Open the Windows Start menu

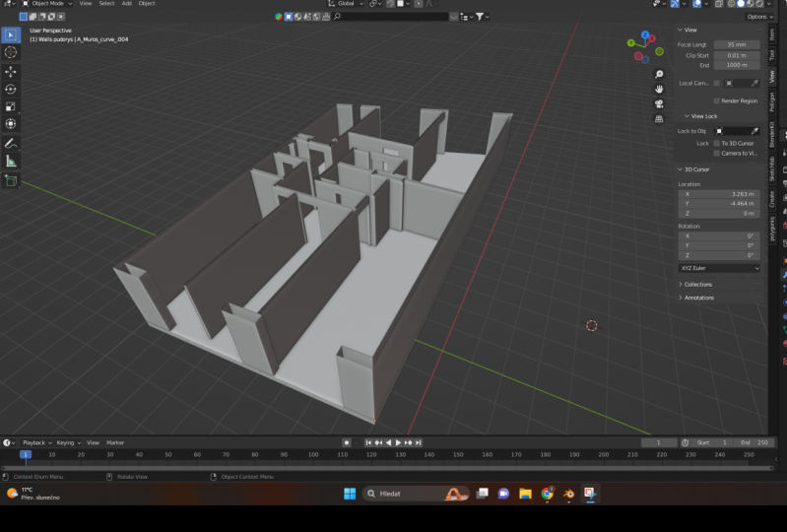click(x=350, y=494)
